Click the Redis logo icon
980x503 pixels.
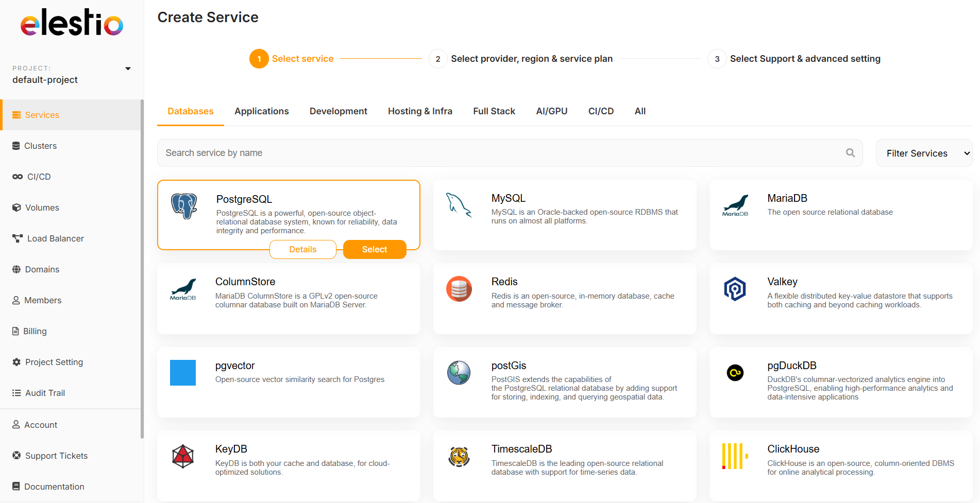[459, 289]
